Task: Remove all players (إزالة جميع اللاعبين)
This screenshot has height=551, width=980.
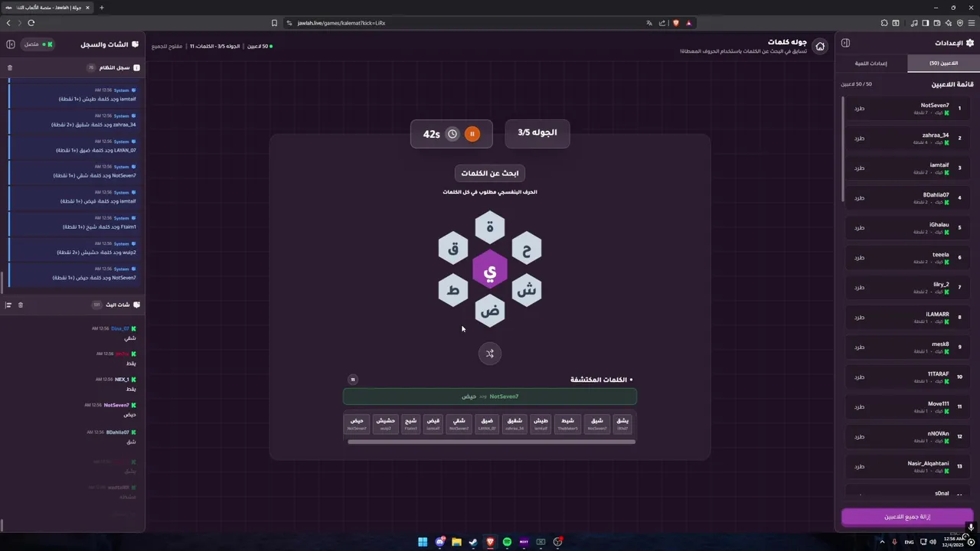Action: pos(907,517)
